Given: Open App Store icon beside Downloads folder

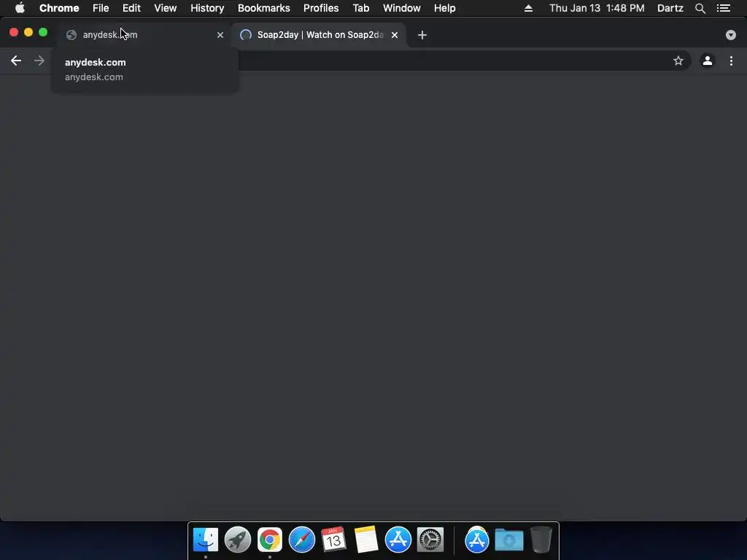Looking at the screenshot, I should pos(477,540).
